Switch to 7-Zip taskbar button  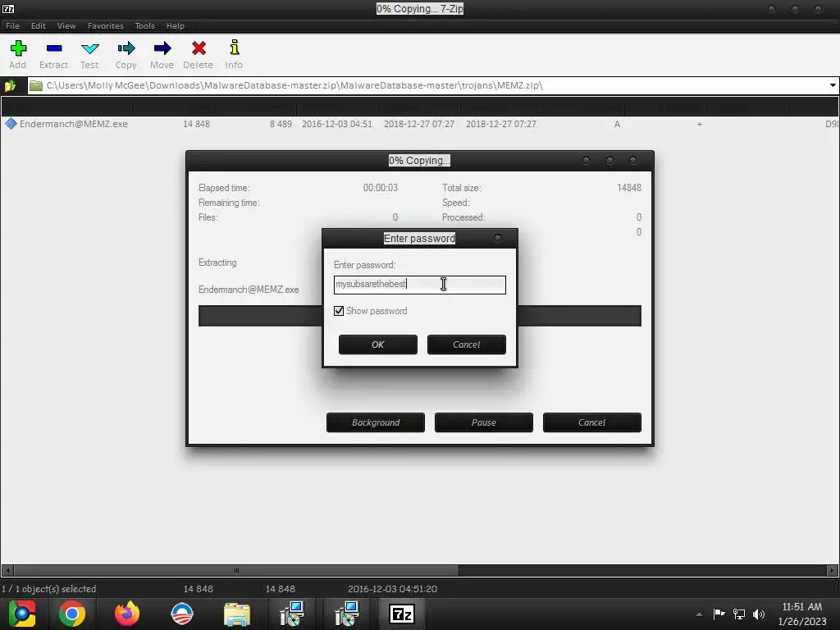(x=402, y=614)
